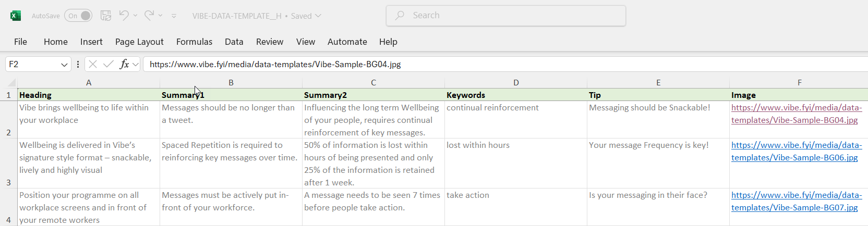Select column B header

tap(231, 83)
